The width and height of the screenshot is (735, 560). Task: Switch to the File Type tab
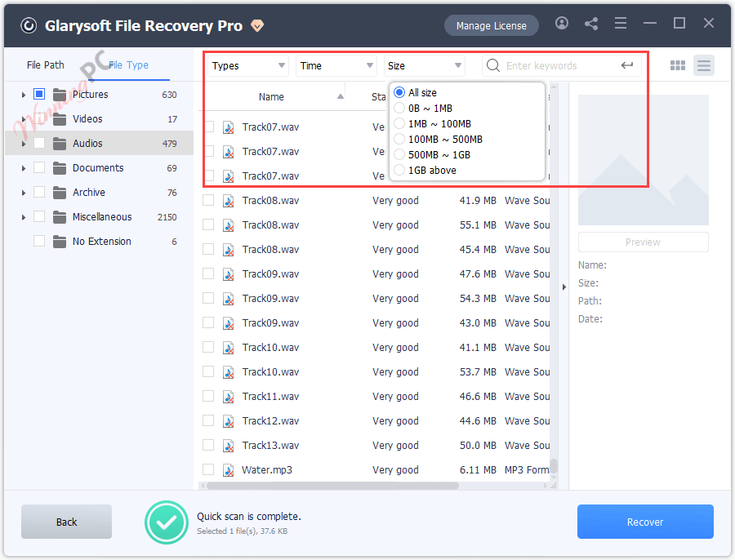click(x=128, y=65)
